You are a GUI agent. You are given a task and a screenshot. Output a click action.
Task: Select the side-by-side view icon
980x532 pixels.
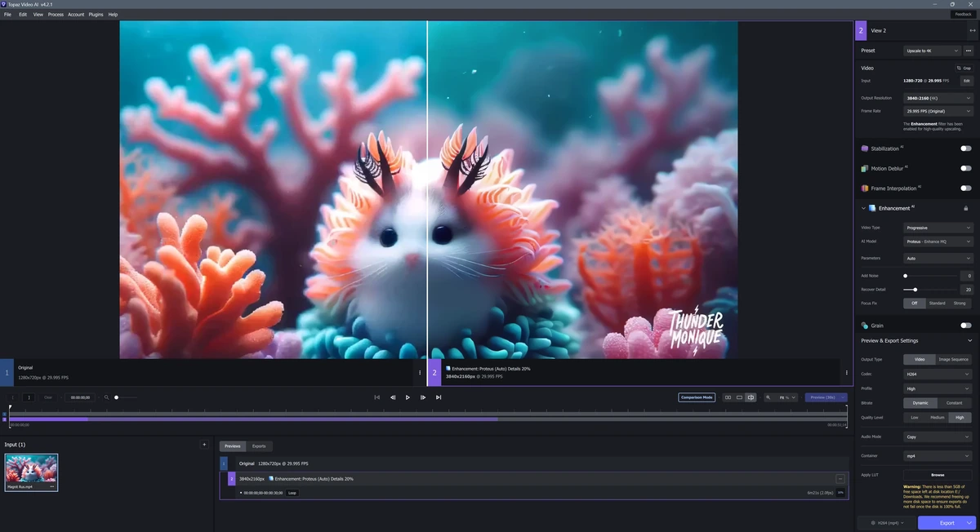(x=728, y=397)
